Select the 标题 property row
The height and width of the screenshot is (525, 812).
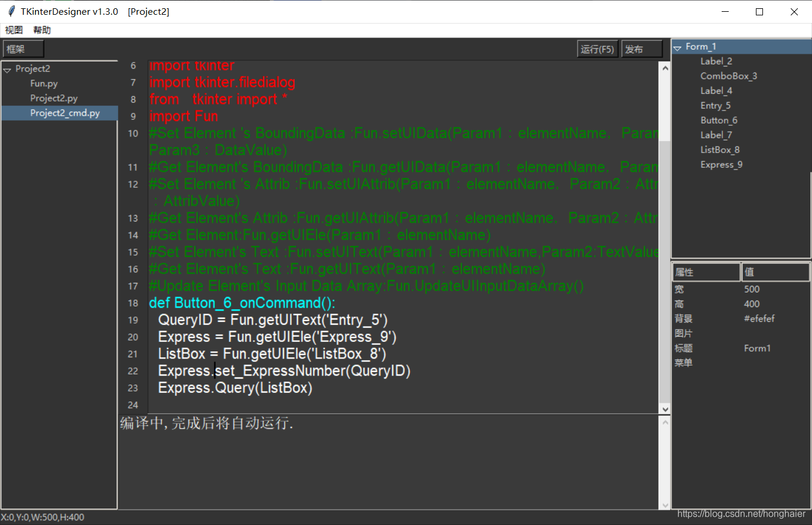point(741,348)
